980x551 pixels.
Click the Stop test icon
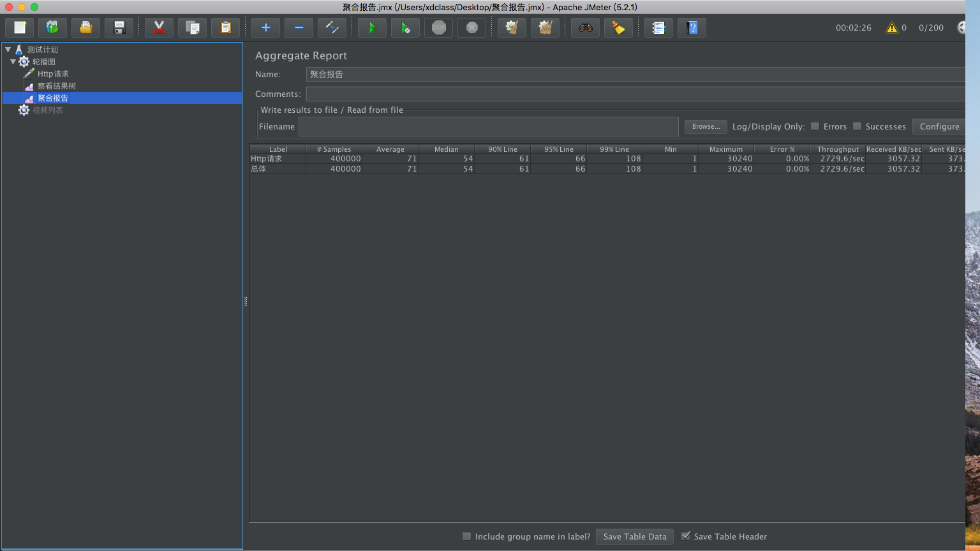438,27
